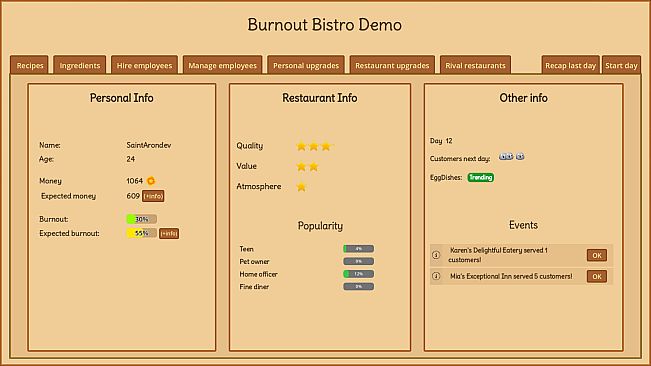Click the Customers next day label
Viewport: 651px width, 366px height.
click(460, 159)
